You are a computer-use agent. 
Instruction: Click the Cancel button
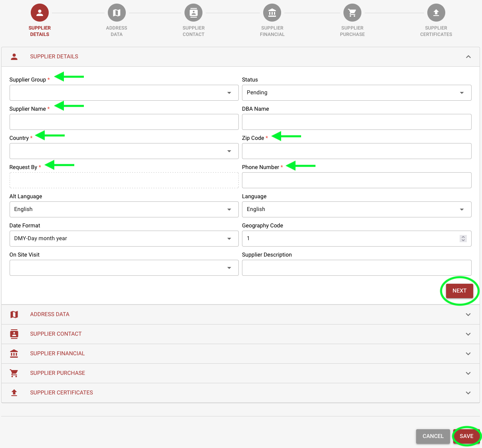click(433, 436)
